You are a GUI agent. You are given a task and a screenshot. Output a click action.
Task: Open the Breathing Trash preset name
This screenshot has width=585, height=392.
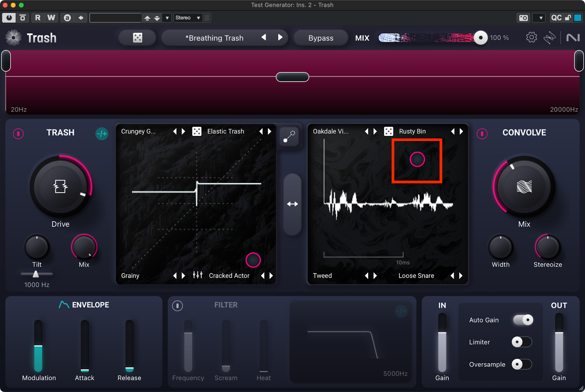(214, 38)
